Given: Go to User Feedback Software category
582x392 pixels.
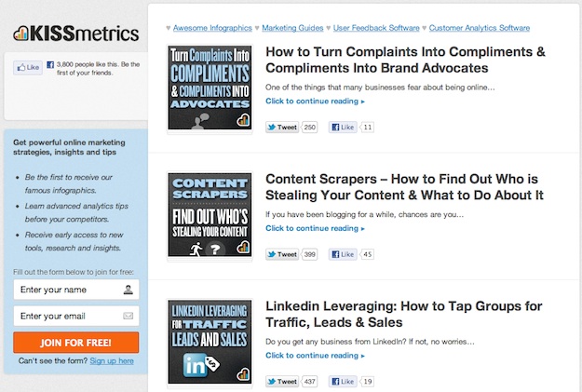Looking at the screenshot, I should (374, 29).
